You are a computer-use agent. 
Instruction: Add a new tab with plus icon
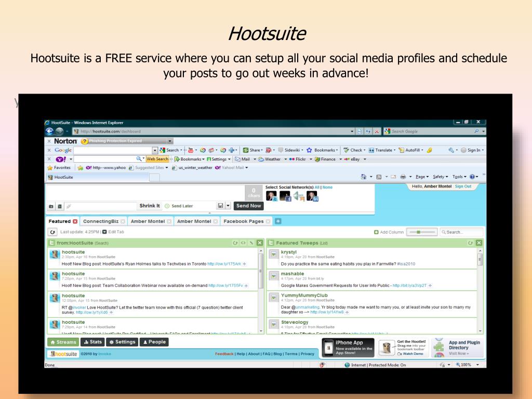click(x=278, y=221)
